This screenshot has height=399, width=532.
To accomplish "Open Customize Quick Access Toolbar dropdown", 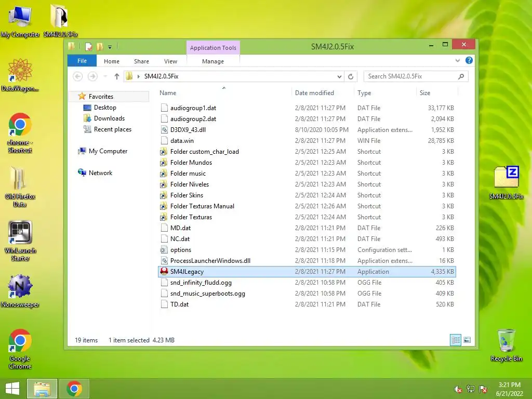I will [x=110, y=47].
